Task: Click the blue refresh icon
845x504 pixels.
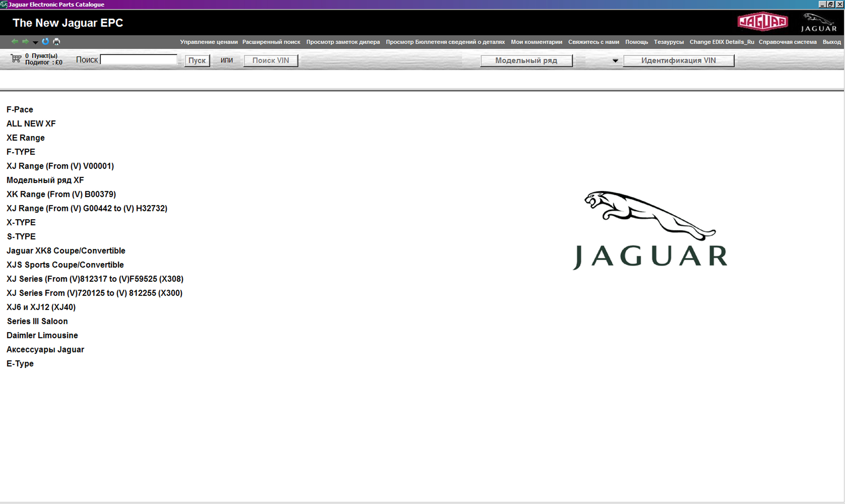Action: coord(46,42)
